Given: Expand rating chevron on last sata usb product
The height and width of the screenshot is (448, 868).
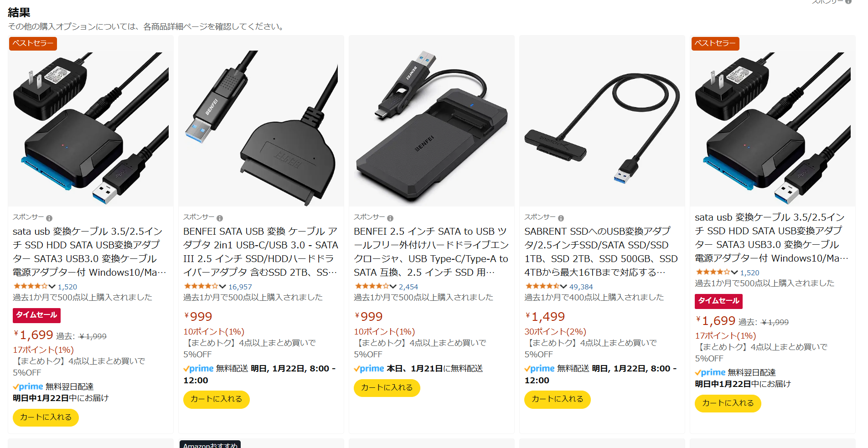Looking at the screenshot, I should coord(734,273).
